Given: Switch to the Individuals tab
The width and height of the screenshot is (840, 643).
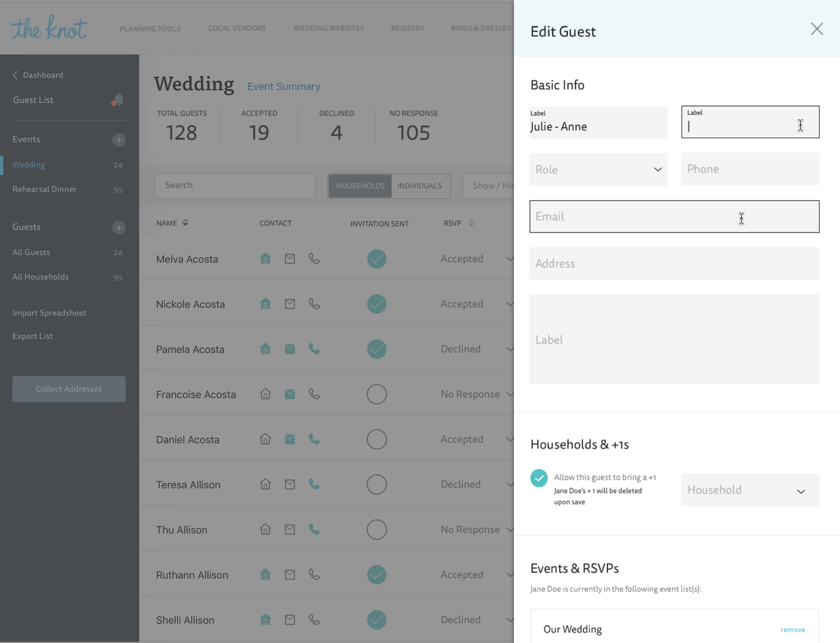Looking at the screenshot, I should pyautogui.click(x=419, y=186).
